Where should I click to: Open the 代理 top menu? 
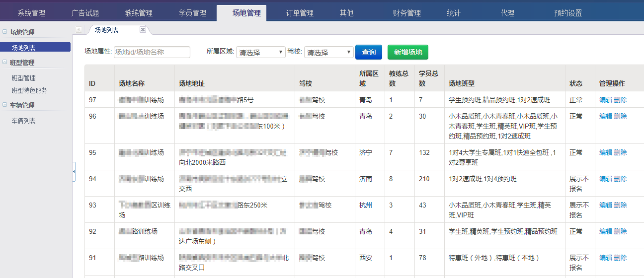click(x=507, y=13)
